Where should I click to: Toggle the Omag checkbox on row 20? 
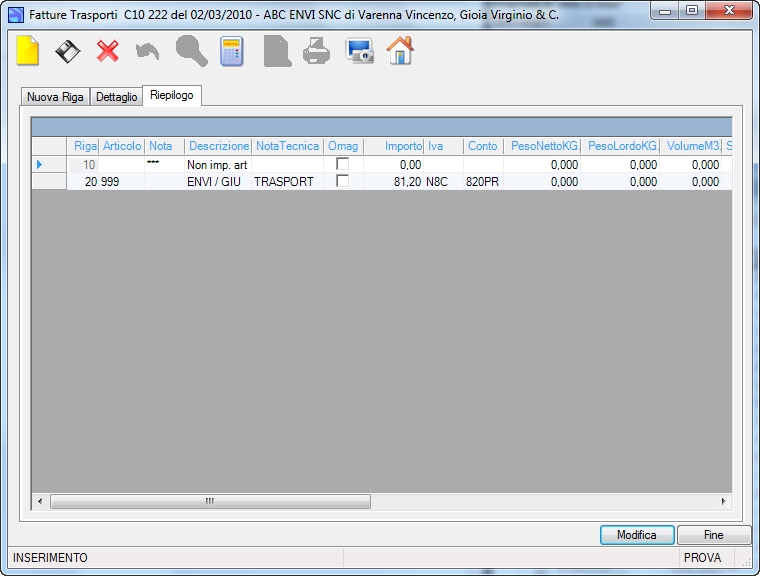(343, 181)
